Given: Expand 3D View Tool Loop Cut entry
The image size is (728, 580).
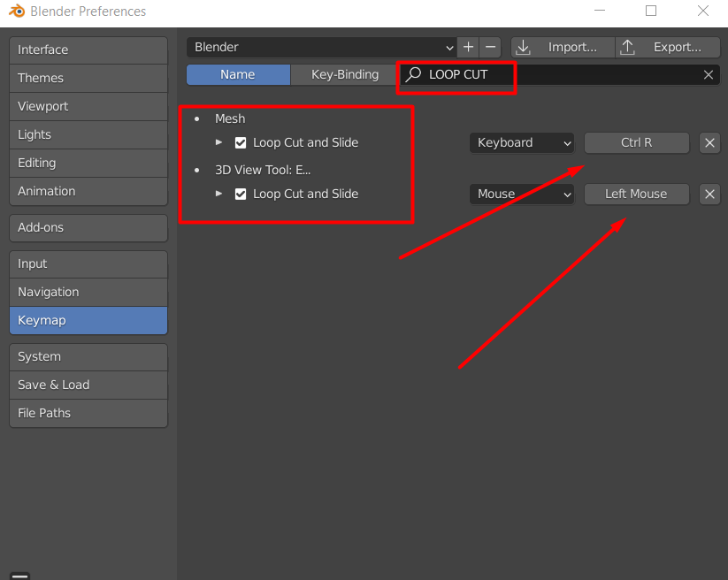Looking at the screenshot, I should 218,194.
